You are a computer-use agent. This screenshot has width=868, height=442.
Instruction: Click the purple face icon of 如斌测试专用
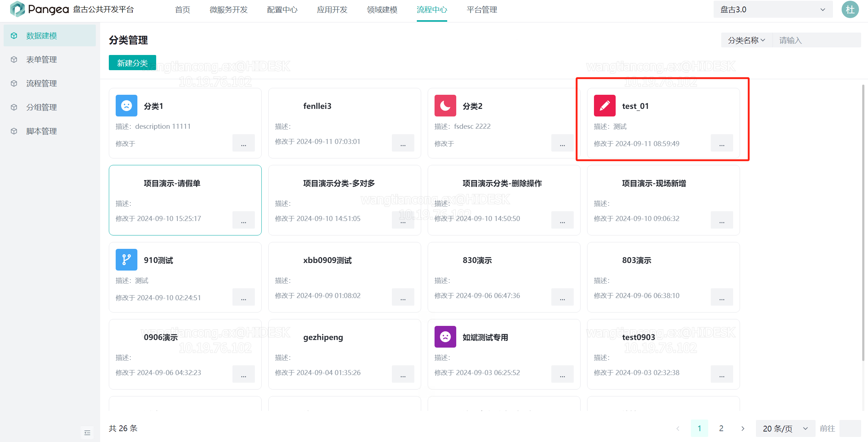[445, 337]
